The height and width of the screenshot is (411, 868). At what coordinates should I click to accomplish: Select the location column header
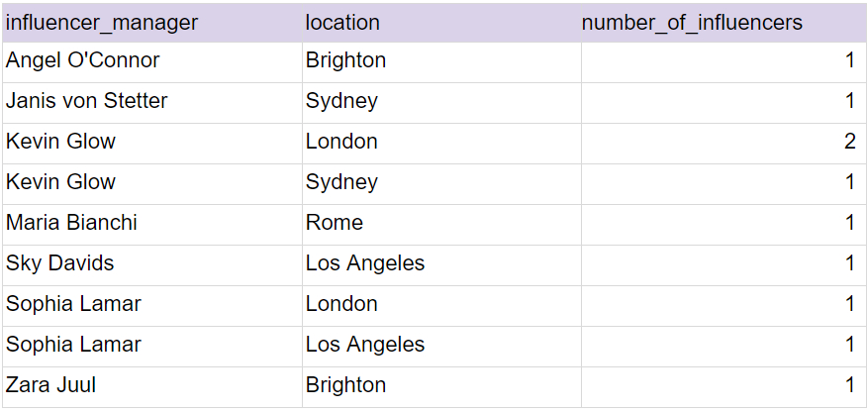pyautogui.click(x=342, y=22)
